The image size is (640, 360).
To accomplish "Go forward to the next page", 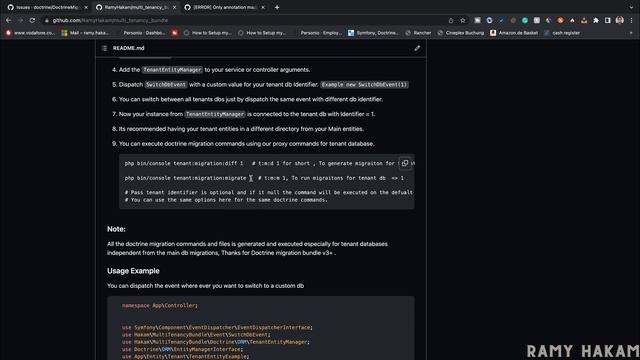I will (x=20, y=20).
